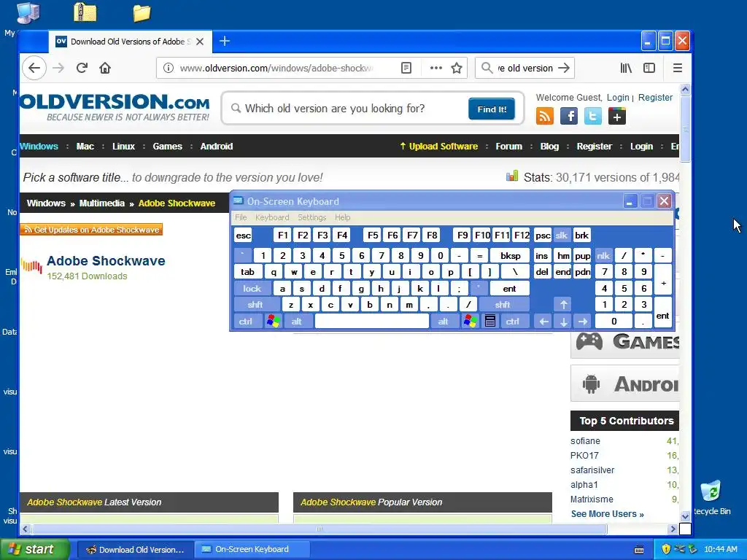The height and width of the screenshot is (560, 747).
Task: Click the site info icon in address bar
Action: point(169,68)
